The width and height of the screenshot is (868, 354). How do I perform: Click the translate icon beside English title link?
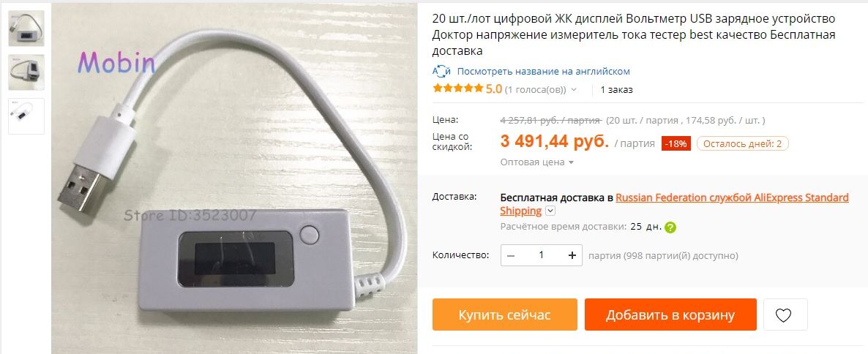click(441, 72)
